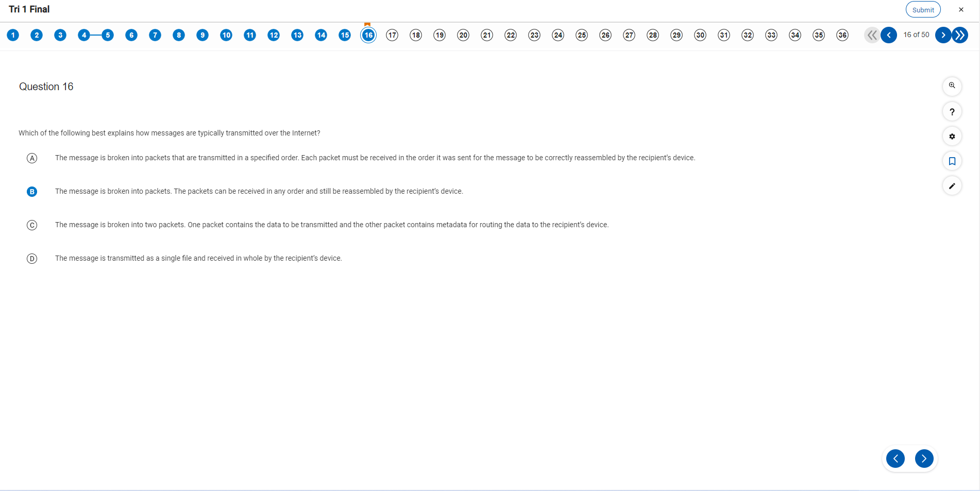Go back using bottom previous arrow
Screen dimensions: 980x491
click(895, 459)
